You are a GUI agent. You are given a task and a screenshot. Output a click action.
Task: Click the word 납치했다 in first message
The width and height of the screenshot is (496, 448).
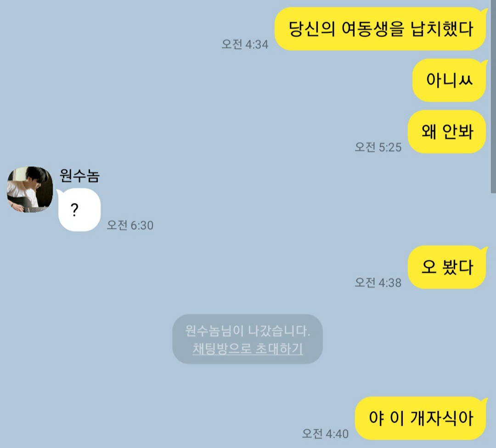click(x=442, y=29)
